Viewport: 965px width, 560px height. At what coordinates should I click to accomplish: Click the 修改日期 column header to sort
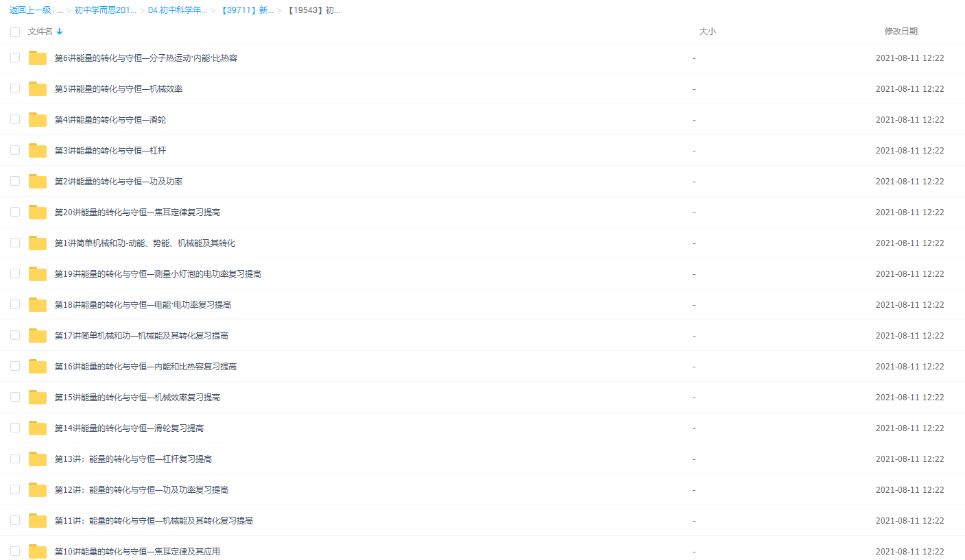coord(901,31)
